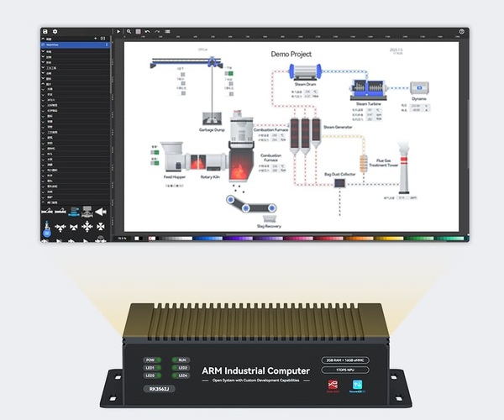This screenshot has width=504, height=420.
Task: Choose a green shade from the color palette strip
Action: 419,239
